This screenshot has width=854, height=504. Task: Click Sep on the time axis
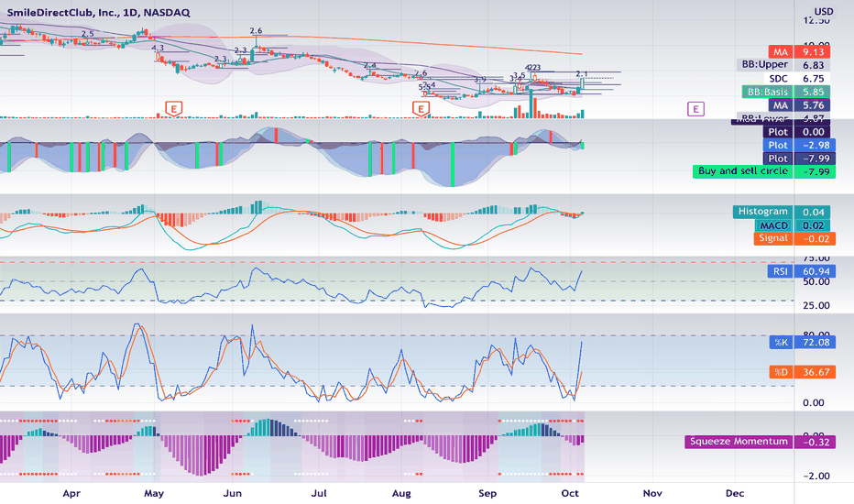click(x=487, y=493)
